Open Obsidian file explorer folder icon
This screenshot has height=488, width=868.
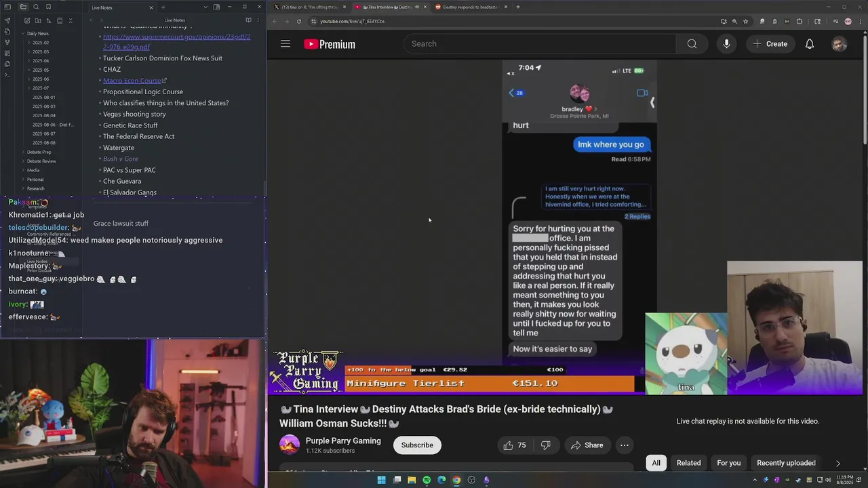pyautogui.click(x=23, y=7)
